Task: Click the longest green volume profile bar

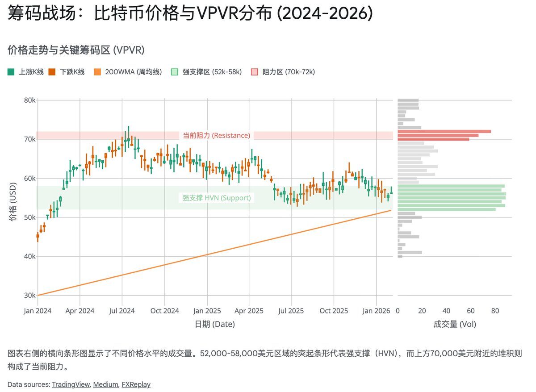Action: [451, 194]
